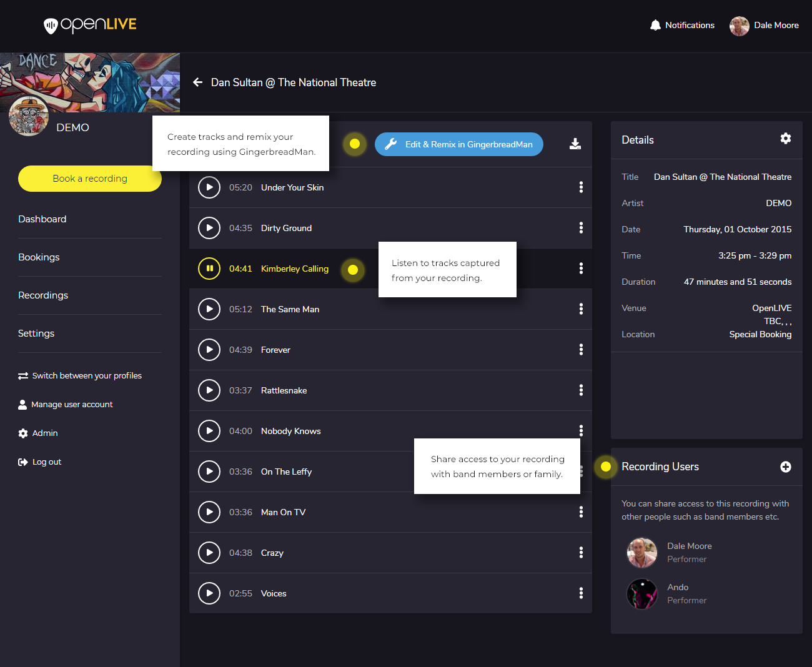Click the yellow highlight dot next to Kimberley Calling
This screenshot has width=812, height=667.
point(353,270)
